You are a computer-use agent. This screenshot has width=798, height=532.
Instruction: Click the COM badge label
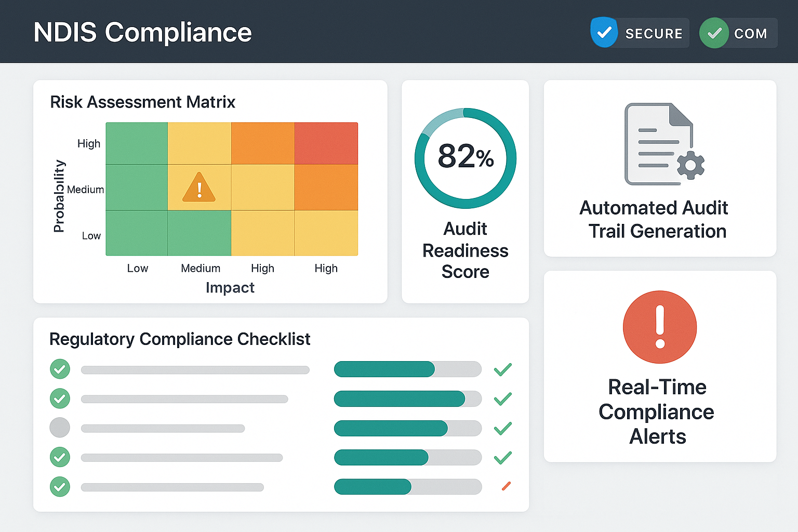[x=750, y=34]
